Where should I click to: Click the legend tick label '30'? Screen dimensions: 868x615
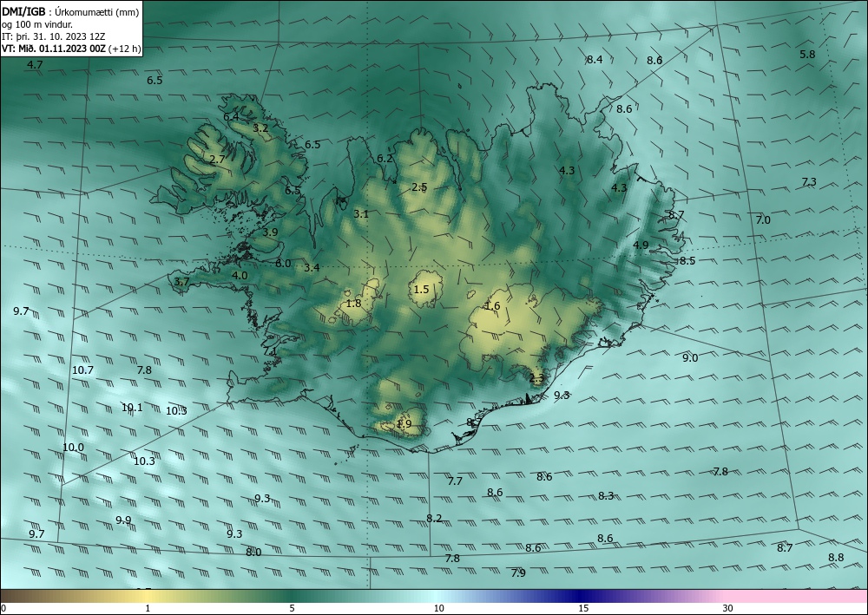click(x=727, y=609)
